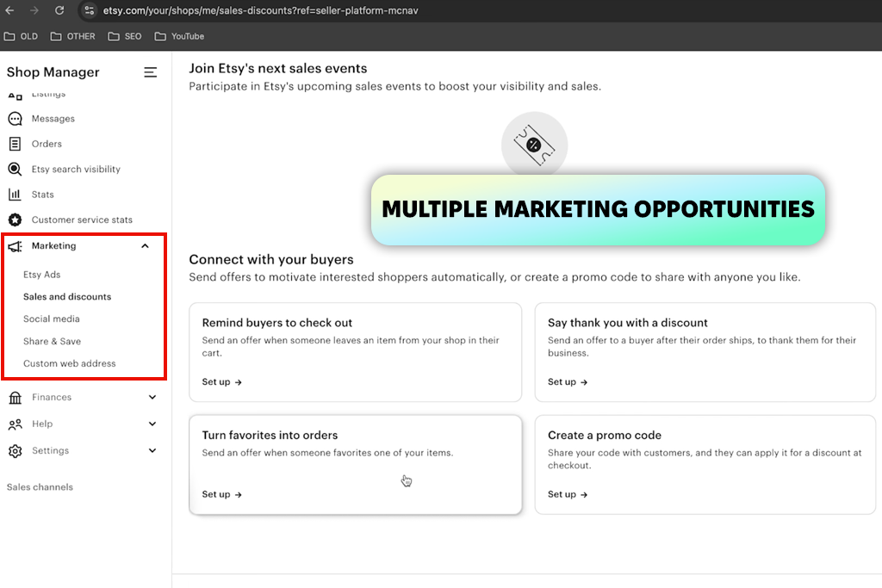The image size is (882, 588).
Task: Open the OLD bookmarks folder
Action: pyautogui.click(x=21, y=36)
